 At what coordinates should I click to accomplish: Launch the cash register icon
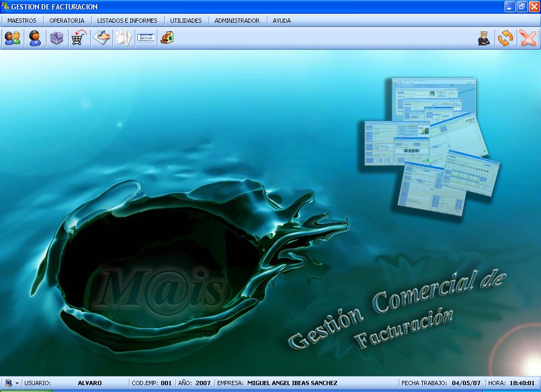pyautogui.click(x=167, y=38)
